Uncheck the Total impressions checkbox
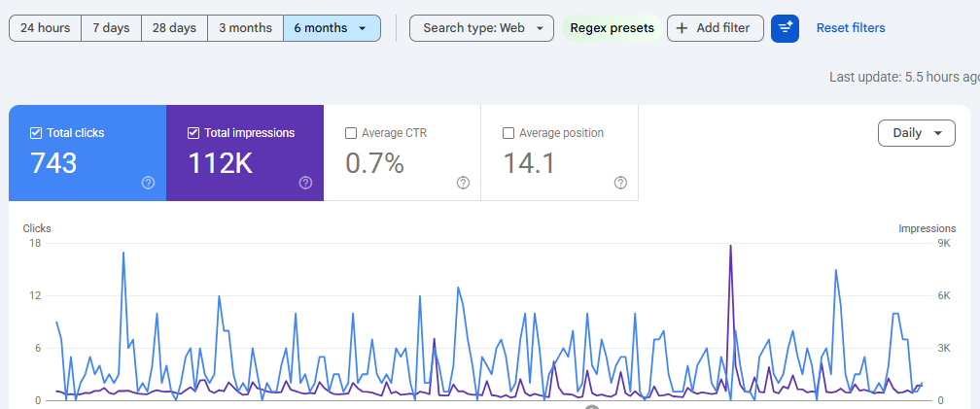 193,133
